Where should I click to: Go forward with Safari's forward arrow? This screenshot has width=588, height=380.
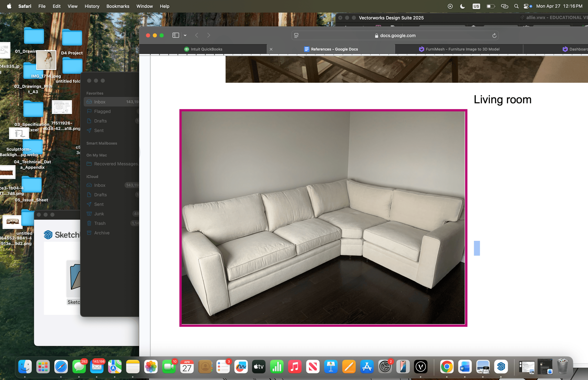pos(209,35)
